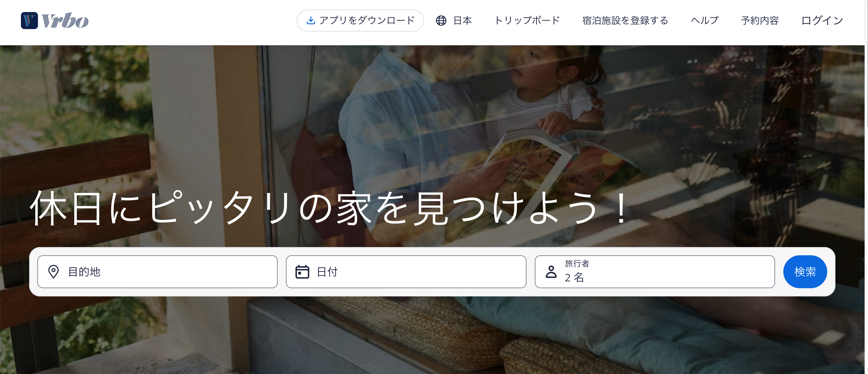
Task: Open the 日本 region selector
Action: [x=454, y=21]
